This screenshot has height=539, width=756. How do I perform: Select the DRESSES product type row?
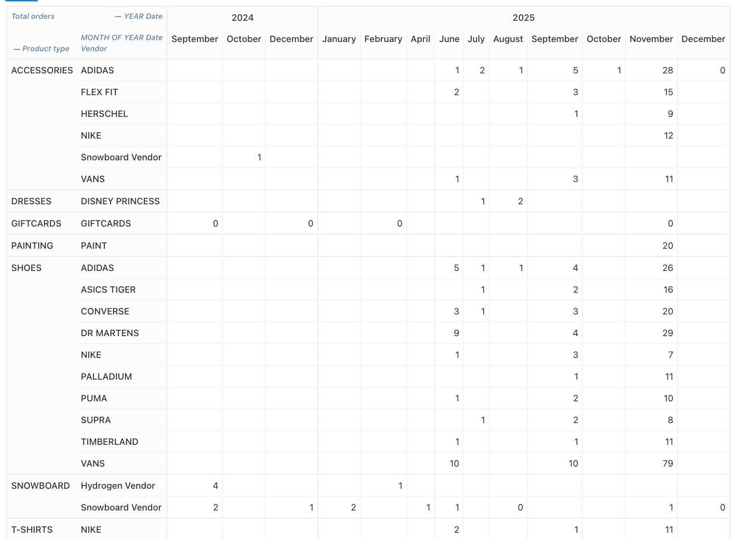click(x=31, y=201)
